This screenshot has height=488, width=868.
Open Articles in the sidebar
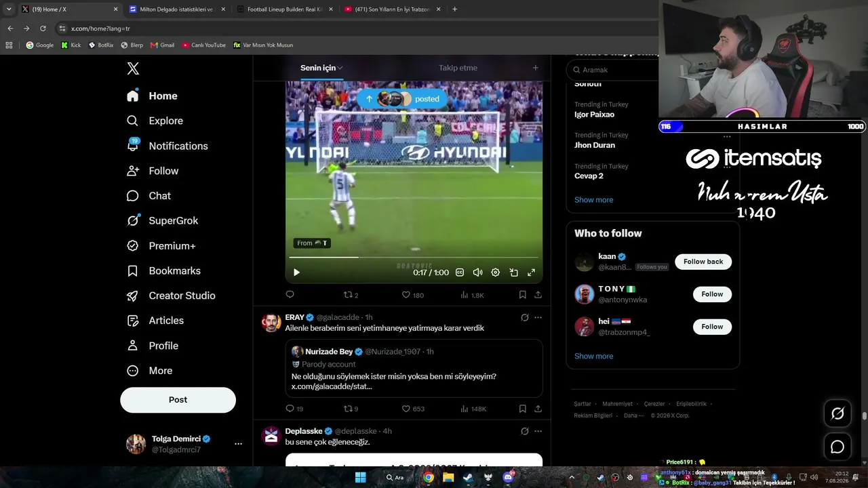tap(155, 321)
